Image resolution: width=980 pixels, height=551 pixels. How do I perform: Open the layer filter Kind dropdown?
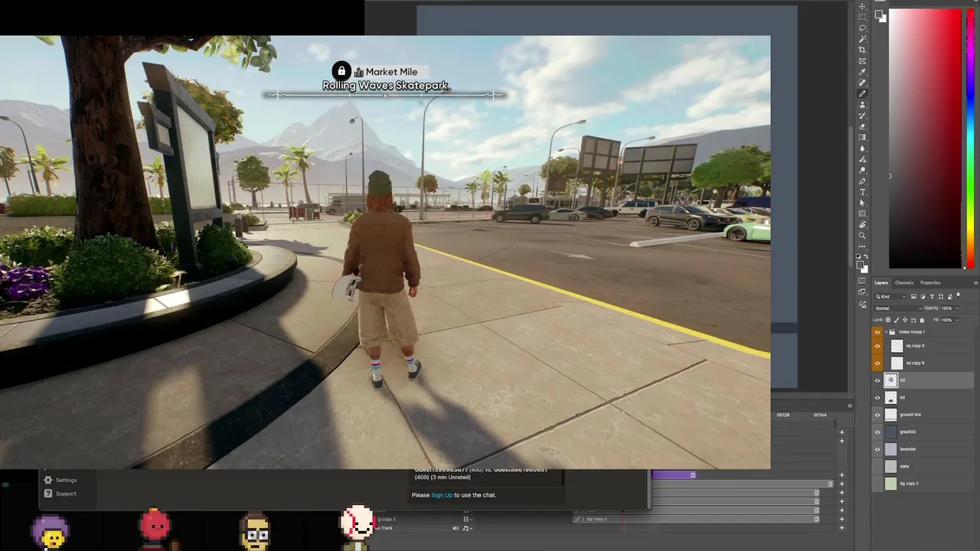890,297
